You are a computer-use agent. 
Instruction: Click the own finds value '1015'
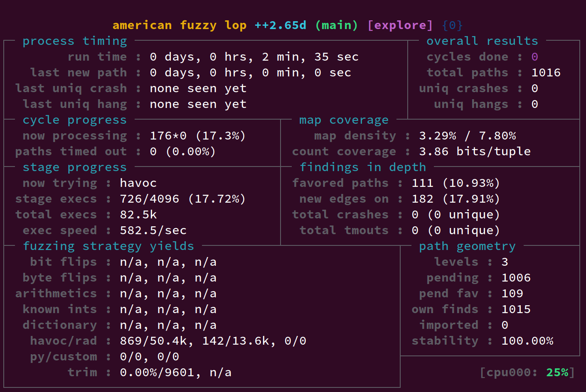tap(516, 309)
